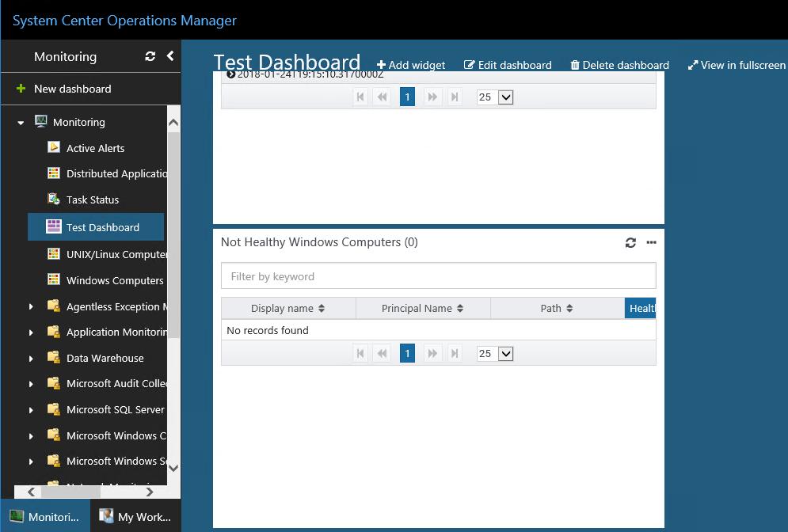The image size is (788, 532).
Task: Click the monitor icon of the Monitoring root node
Action: coord(40,121)
